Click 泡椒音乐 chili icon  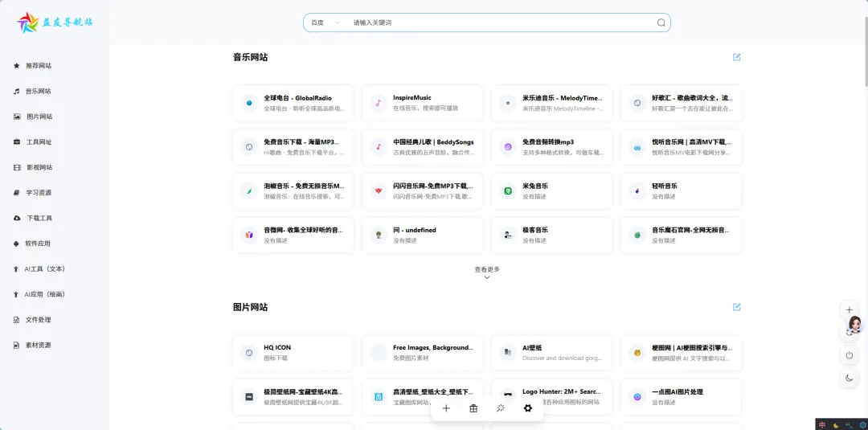pyautogui.click(x=249, y=191)
